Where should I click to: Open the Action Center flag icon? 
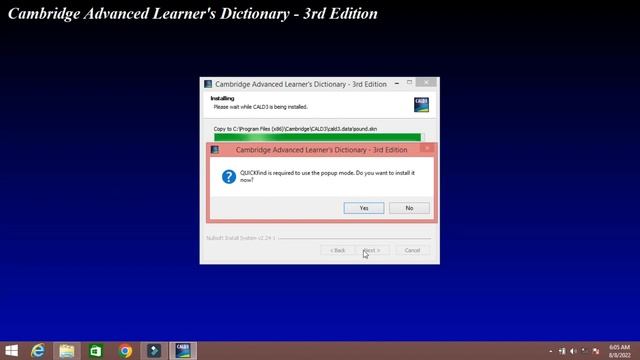[596, 351]
